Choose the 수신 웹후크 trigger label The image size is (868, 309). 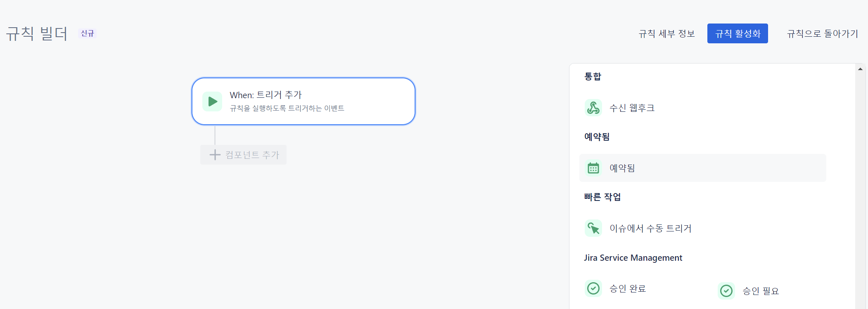click(x=632, y=108)
